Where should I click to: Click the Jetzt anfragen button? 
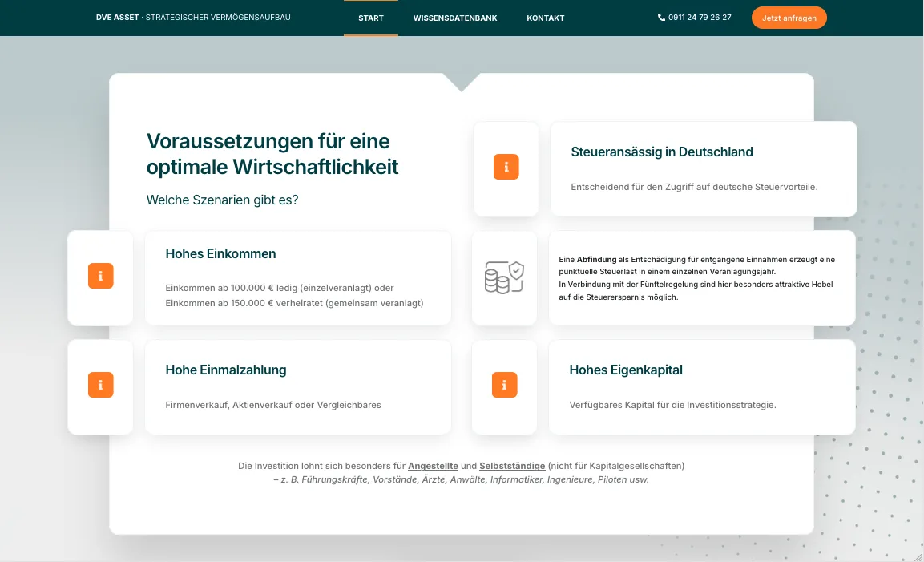coord(789,18)
